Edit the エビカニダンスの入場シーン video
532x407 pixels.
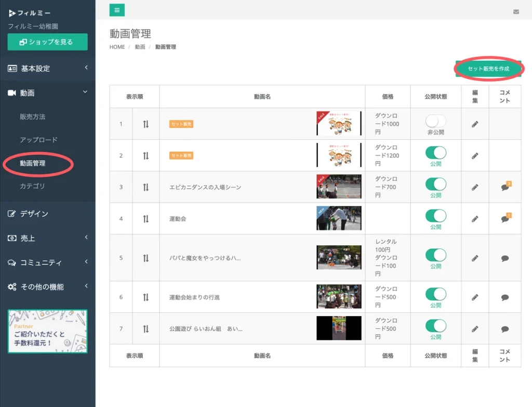tap(475, 187)
